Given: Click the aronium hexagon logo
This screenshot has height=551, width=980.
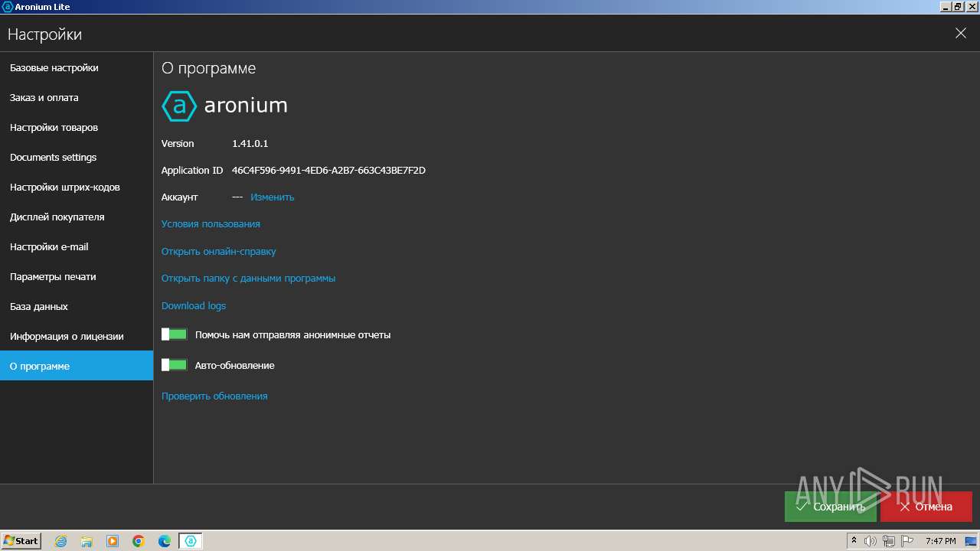Looking at the screenshot, I should pyautogui.click(x=179, y=106).
